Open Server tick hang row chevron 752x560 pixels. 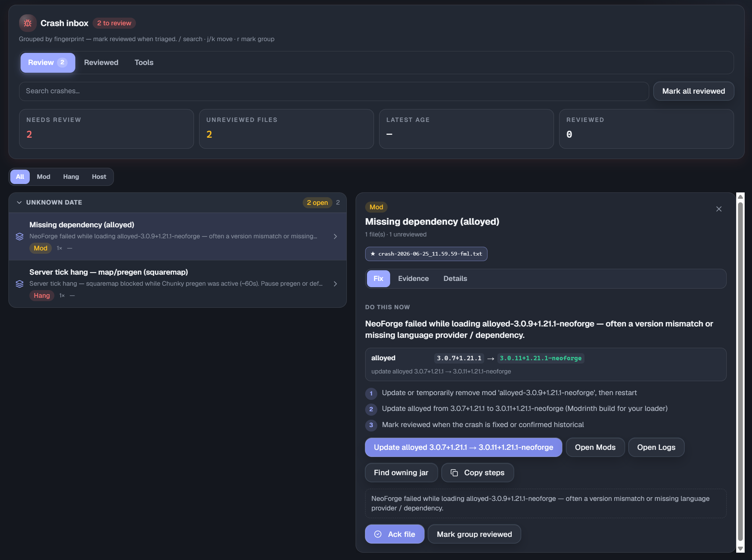pyautogui.click(x=335, y=284)
